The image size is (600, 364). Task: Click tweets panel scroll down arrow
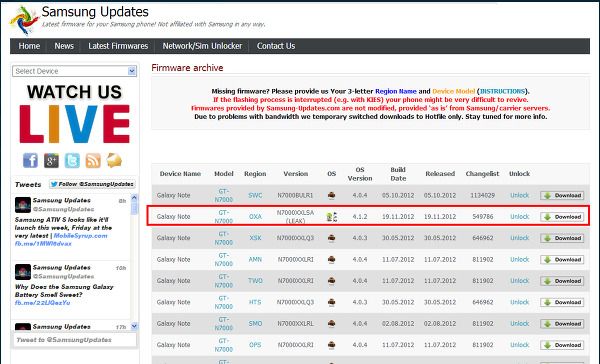point(134,326)
